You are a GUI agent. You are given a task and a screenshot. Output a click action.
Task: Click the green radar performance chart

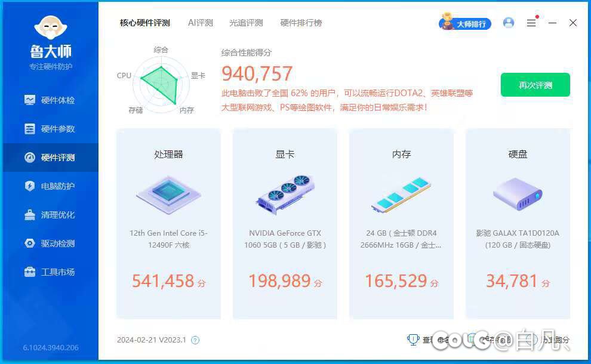(x=161, y=84)
